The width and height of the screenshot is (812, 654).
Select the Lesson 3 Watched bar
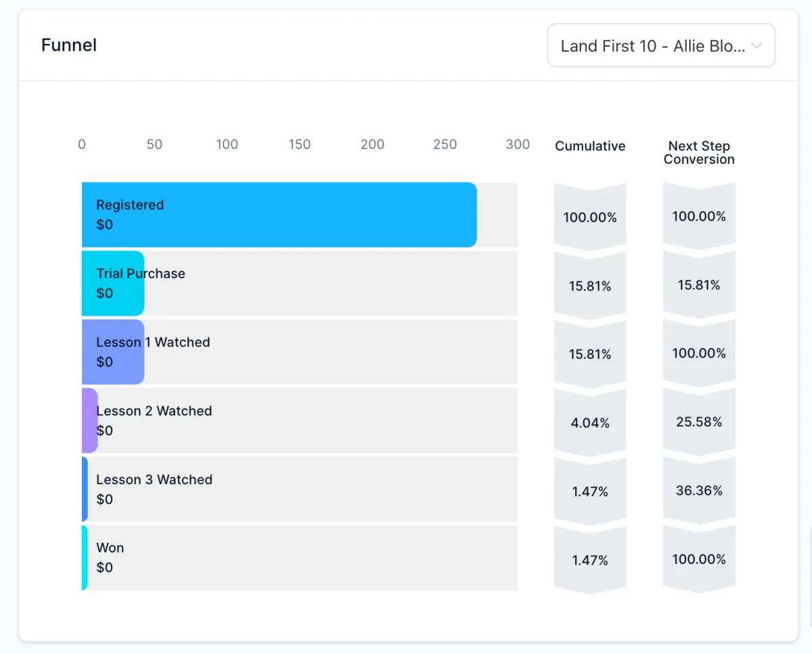pos(85,489)
